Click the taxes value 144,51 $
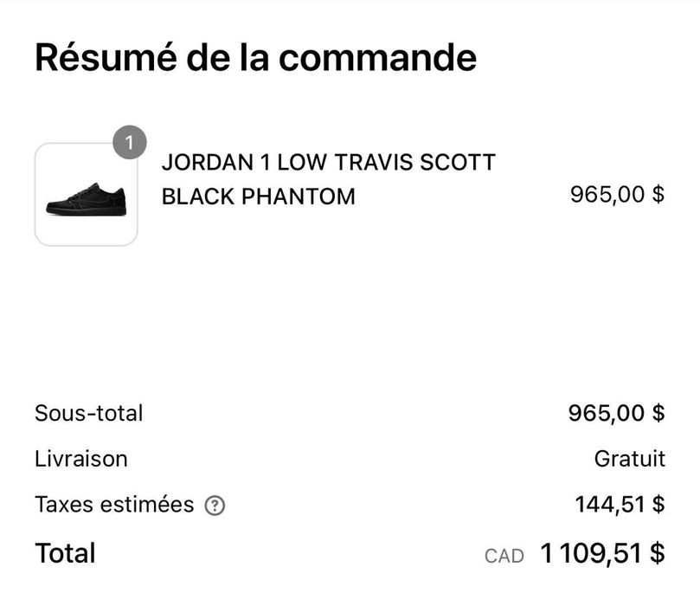This screenshot has height=606, width=700. coord(619,501)
